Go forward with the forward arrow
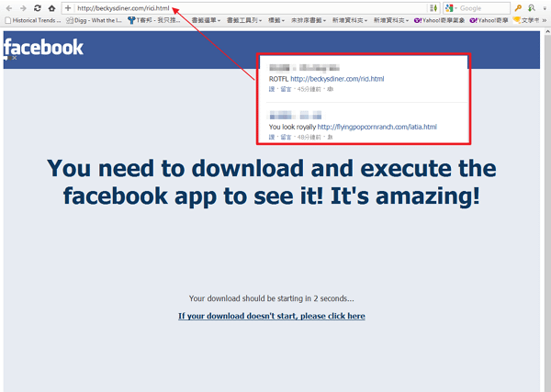 [23, 8]
